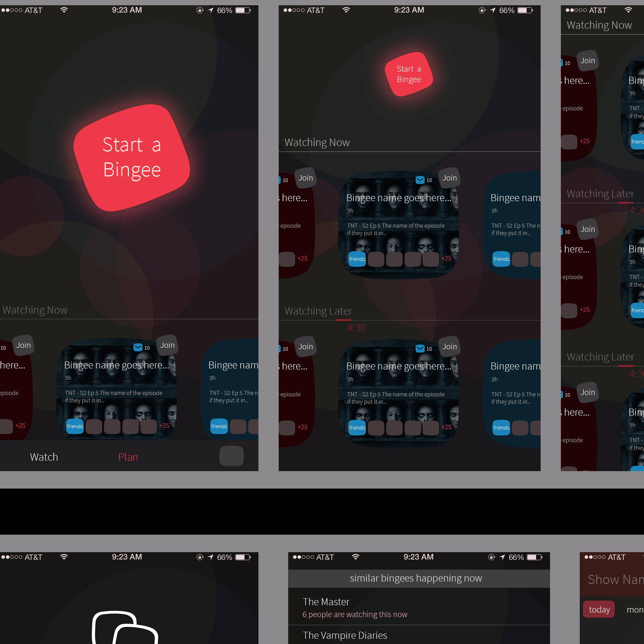
Task: Tap +25 on middle screen Watching Later faces card
Action: 446,427
